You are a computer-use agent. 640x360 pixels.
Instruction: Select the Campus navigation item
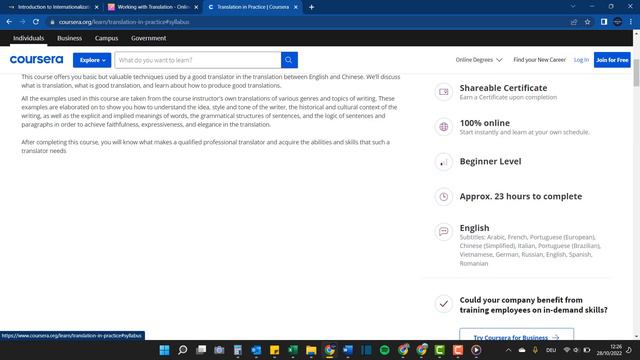tap(106, 38)
